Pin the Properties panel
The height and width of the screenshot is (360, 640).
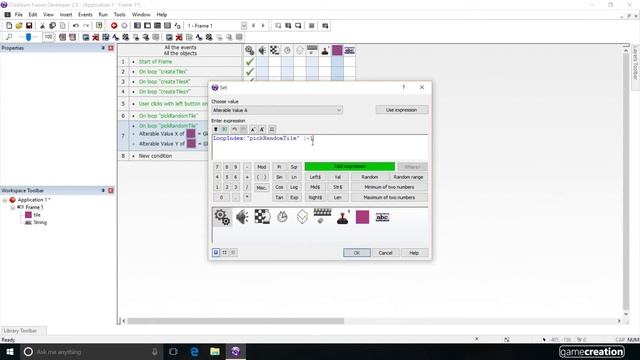pos(103,48)
